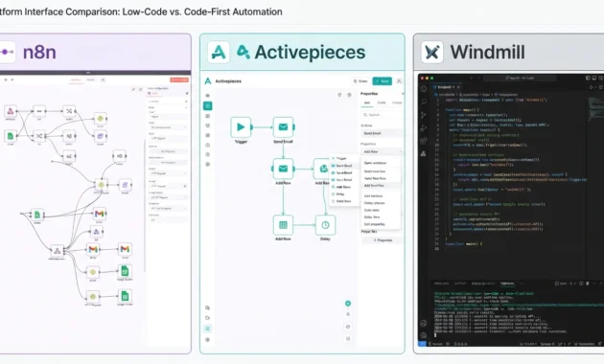Click the blue remote indicator in Windmill status bar

(x=422, y=344)
